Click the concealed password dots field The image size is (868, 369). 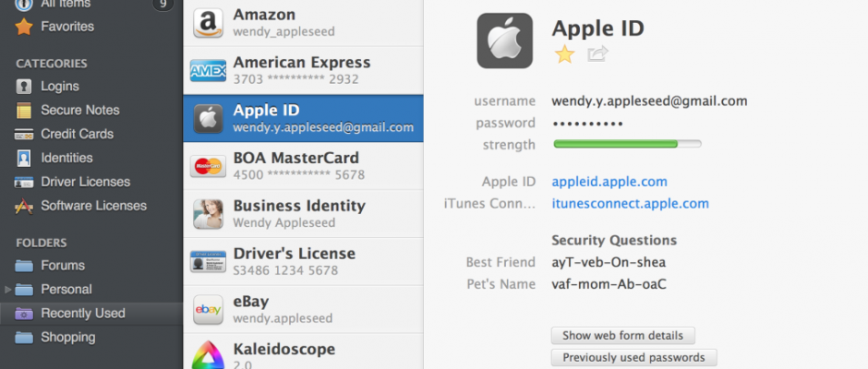[x=587, y=123]
